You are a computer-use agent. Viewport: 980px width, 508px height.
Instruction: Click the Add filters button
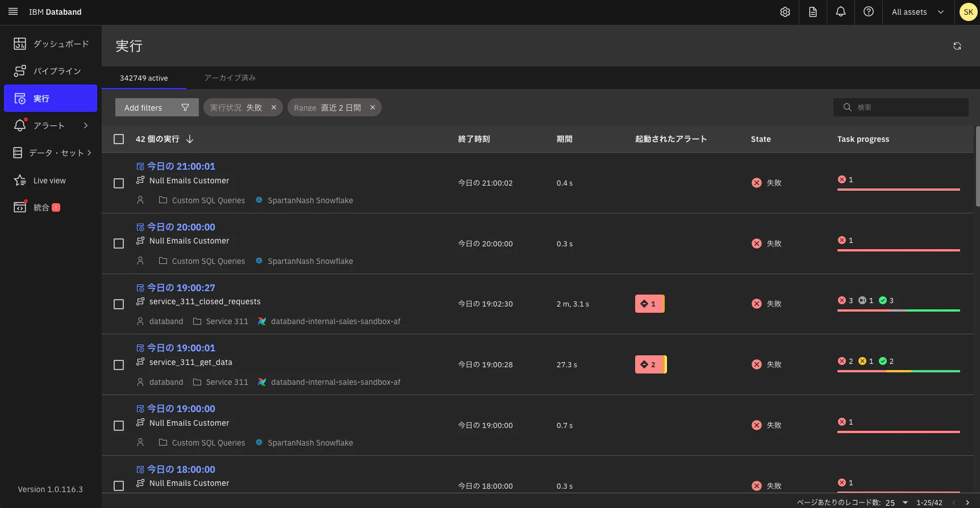(157, 107)
